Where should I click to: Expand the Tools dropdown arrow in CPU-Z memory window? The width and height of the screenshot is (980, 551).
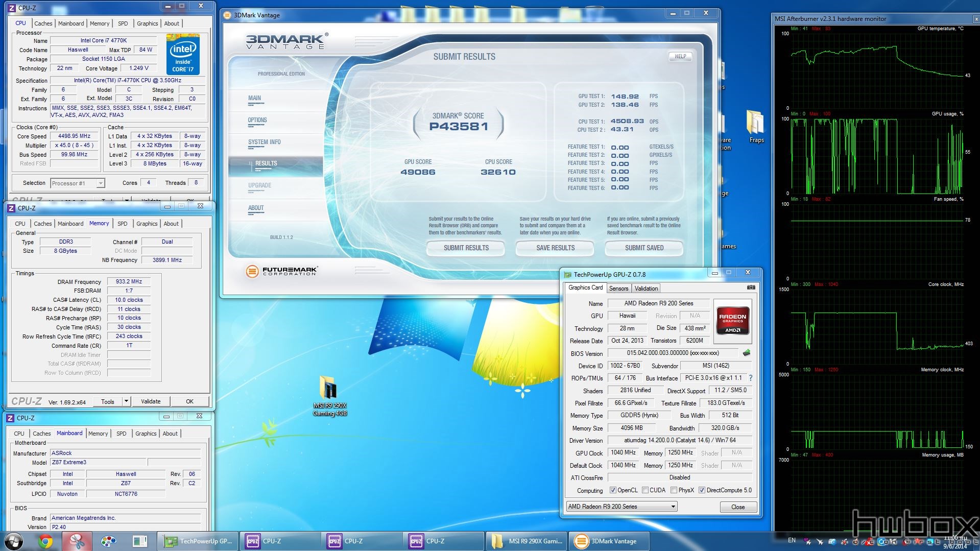point(126,401)
